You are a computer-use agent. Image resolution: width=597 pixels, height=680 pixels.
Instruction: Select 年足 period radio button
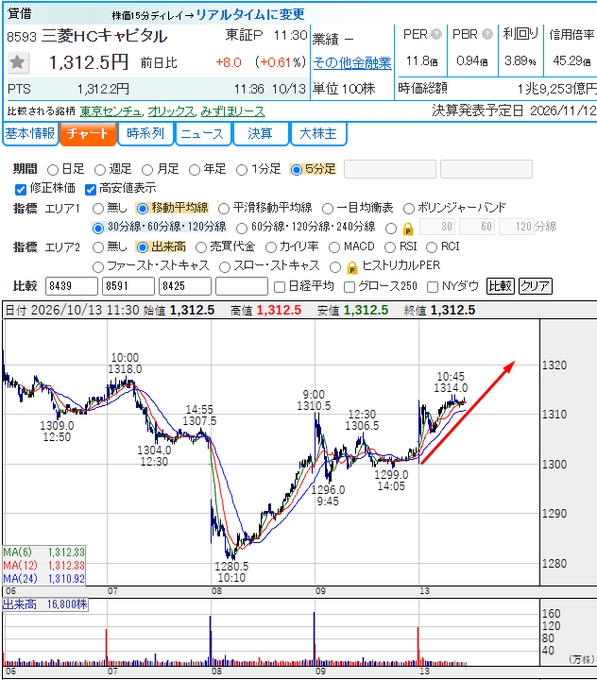(195, 170)
